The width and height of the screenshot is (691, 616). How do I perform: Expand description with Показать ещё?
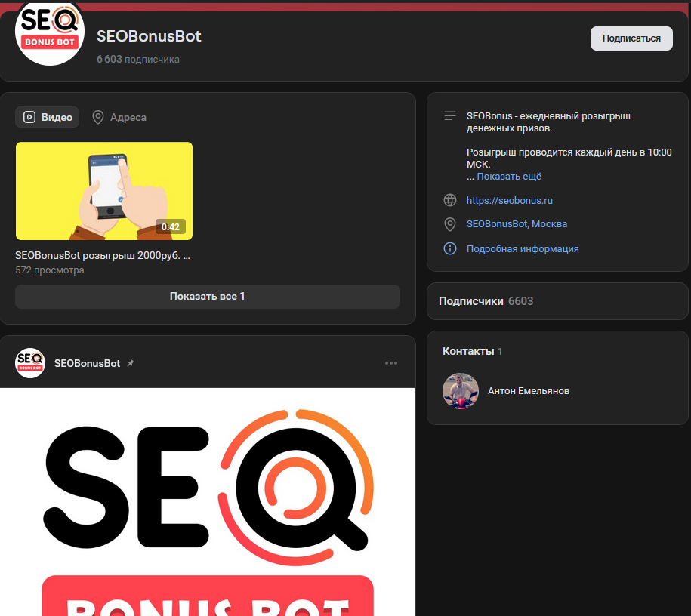point(509,176)
